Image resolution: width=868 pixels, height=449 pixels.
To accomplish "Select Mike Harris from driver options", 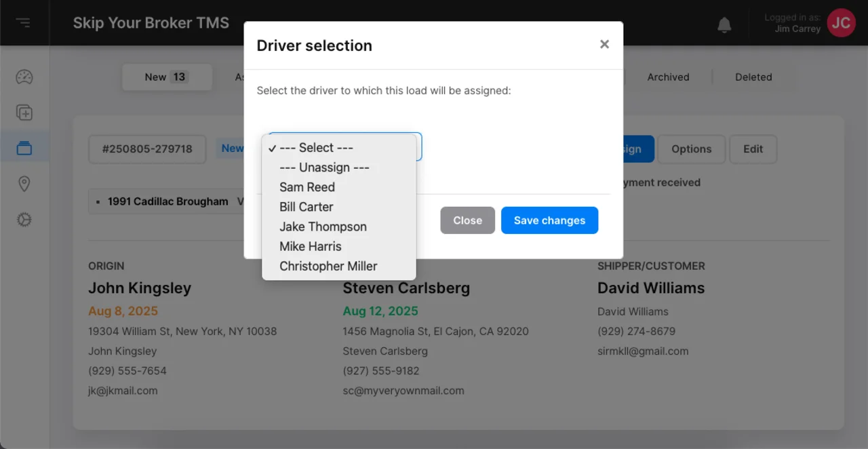I will pos(311,246).
